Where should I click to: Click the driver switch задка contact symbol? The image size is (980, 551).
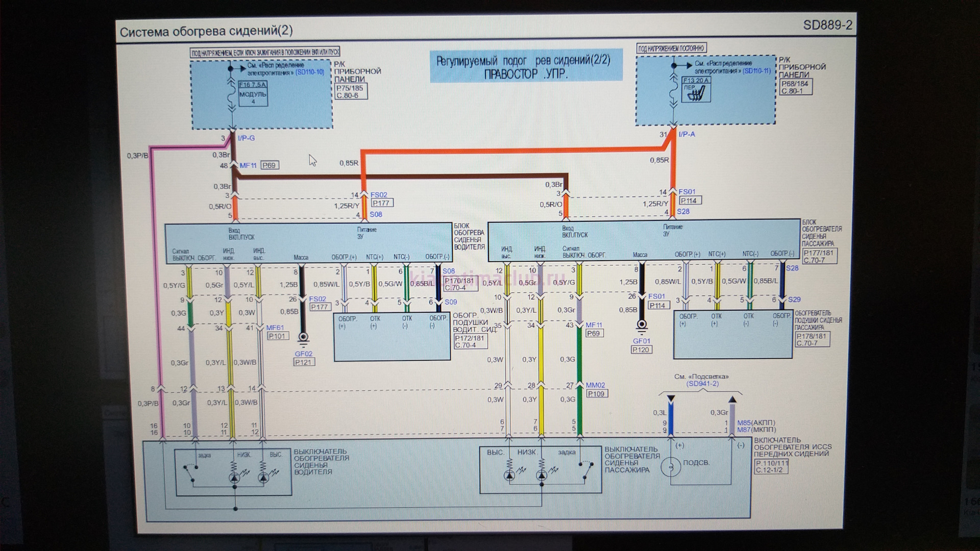click(192, 473)
